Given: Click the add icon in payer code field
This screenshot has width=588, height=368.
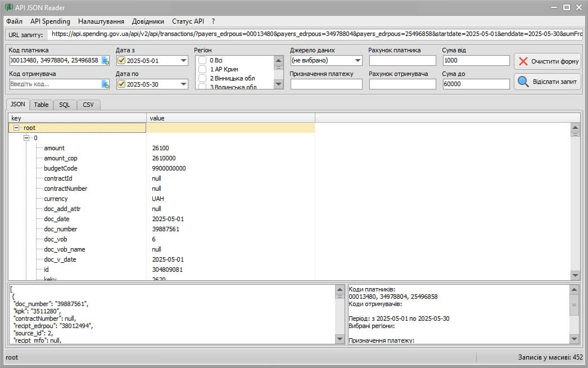Looking at the screenshot, I should tap(105, 61).
